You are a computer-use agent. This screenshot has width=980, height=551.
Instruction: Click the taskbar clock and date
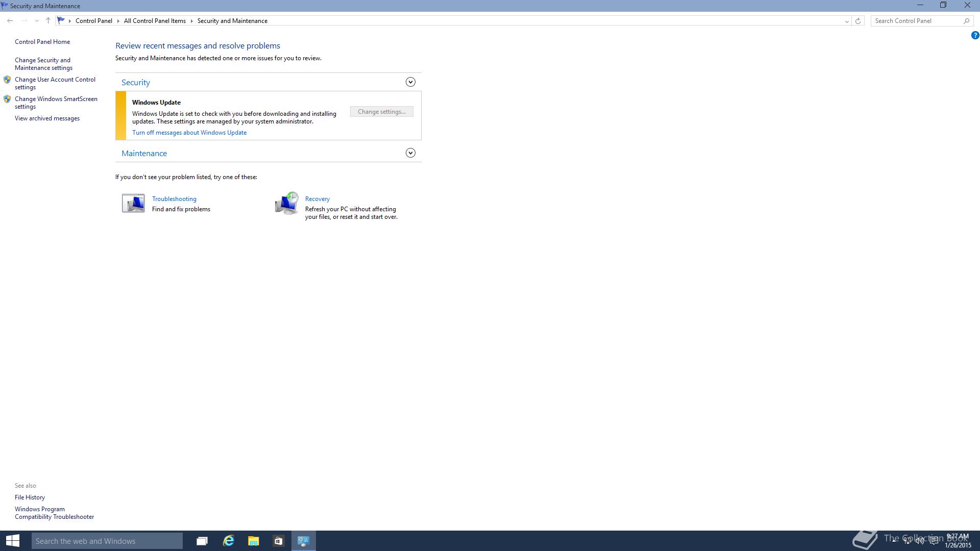pos(958,541)
